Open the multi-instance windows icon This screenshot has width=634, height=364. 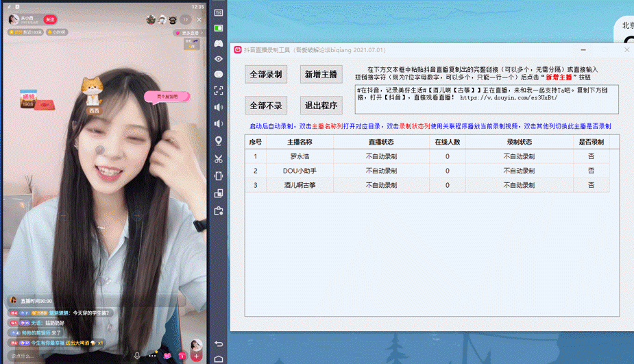[219, 193]
